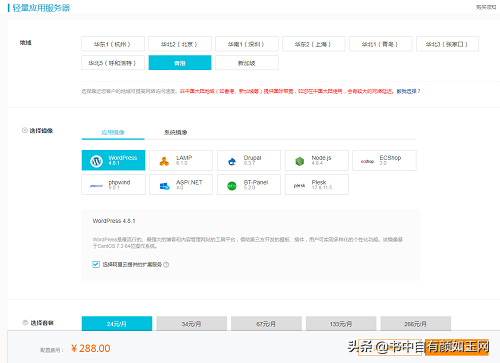The image size is (500, 363).
Task: Switch to the 系统镜像 tab
Action: 176,132
